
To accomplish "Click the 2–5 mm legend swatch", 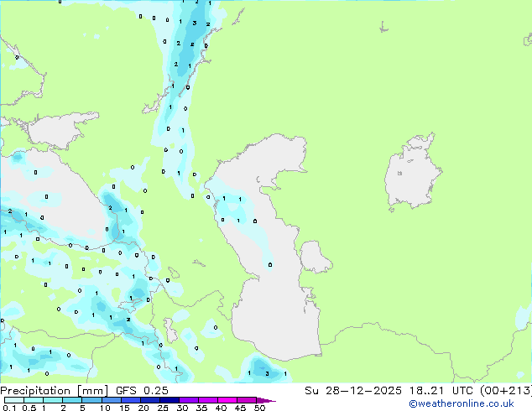I will [x=72, y=400].
